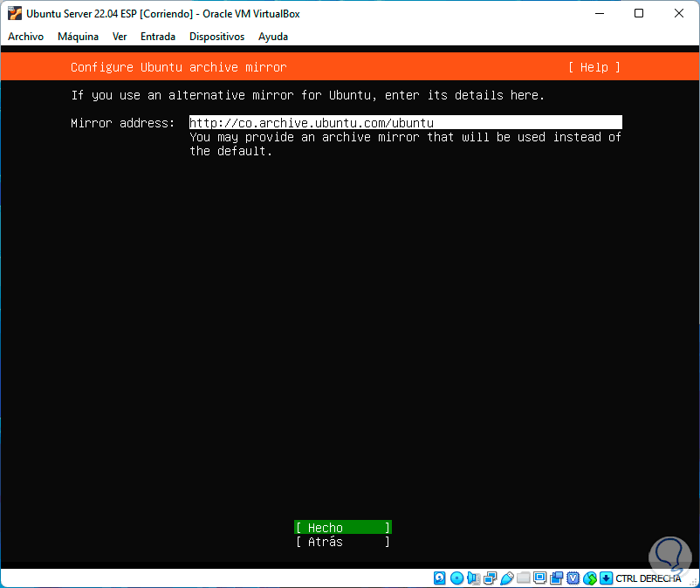Screen dimensions: 700x588
Task: Open the Dispositivos menu
Action: coord(216,37)
